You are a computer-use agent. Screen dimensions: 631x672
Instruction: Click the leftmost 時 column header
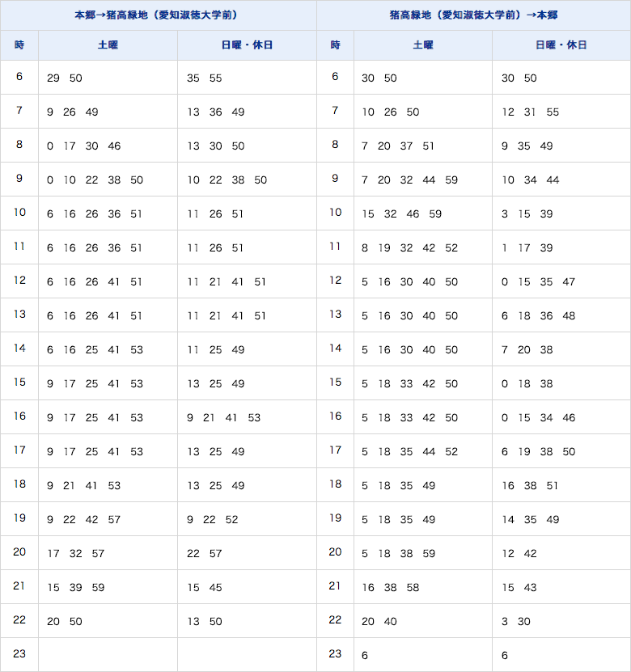[x=19, y=45]
